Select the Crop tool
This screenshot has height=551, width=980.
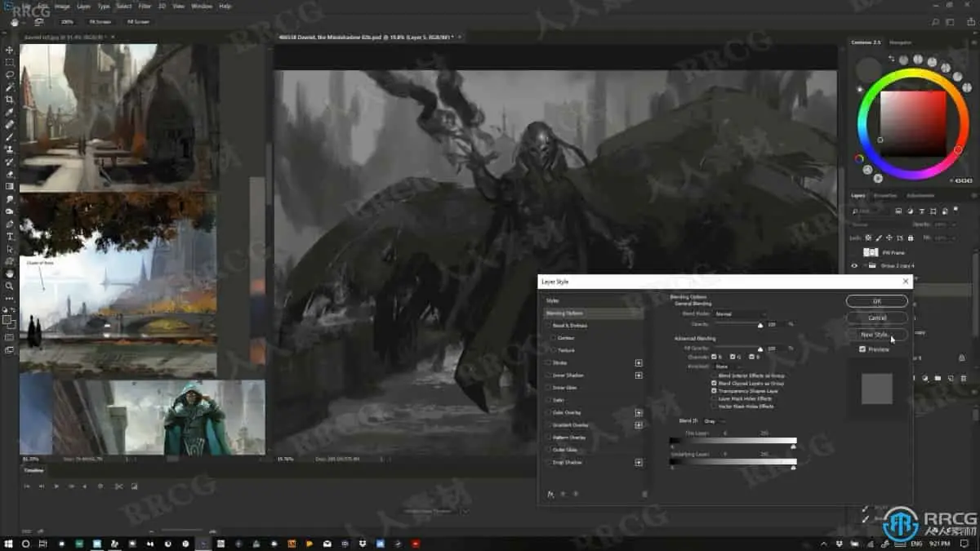click(x=10, y=100)
